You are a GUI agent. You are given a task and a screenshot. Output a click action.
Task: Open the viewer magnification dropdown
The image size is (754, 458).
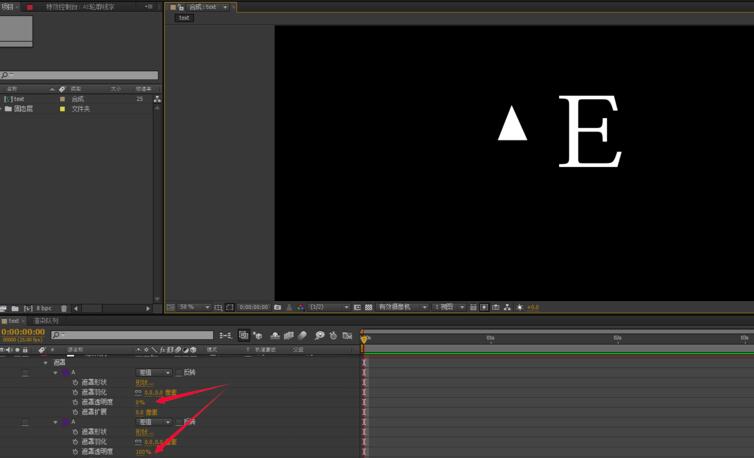click(x=194, y=307)
